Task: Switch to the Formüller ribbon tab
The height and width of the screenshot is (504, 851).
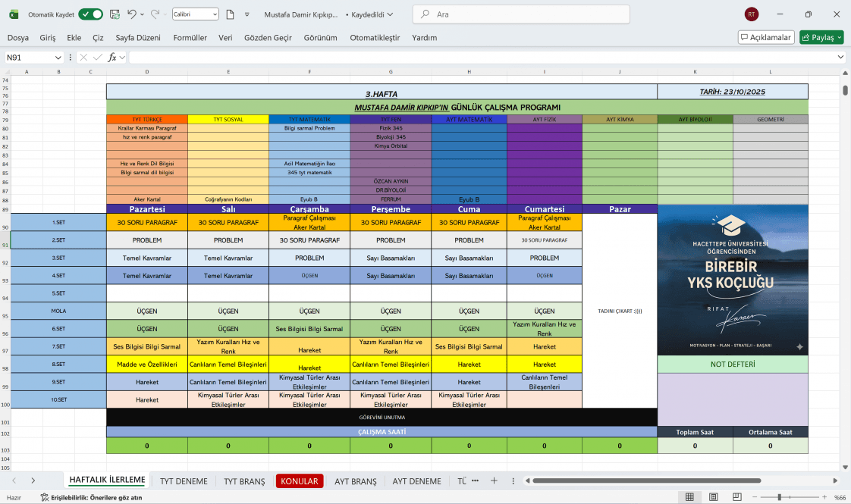Action: tap(190, 37)
